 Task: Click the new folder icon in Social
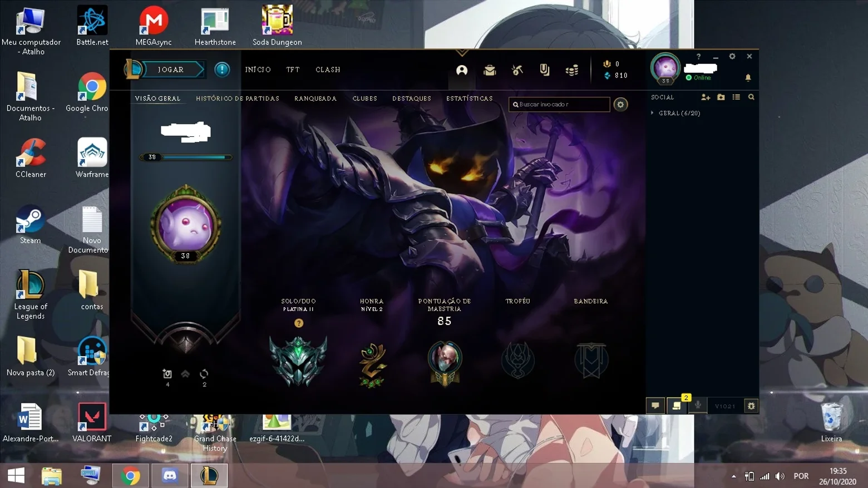721,97
